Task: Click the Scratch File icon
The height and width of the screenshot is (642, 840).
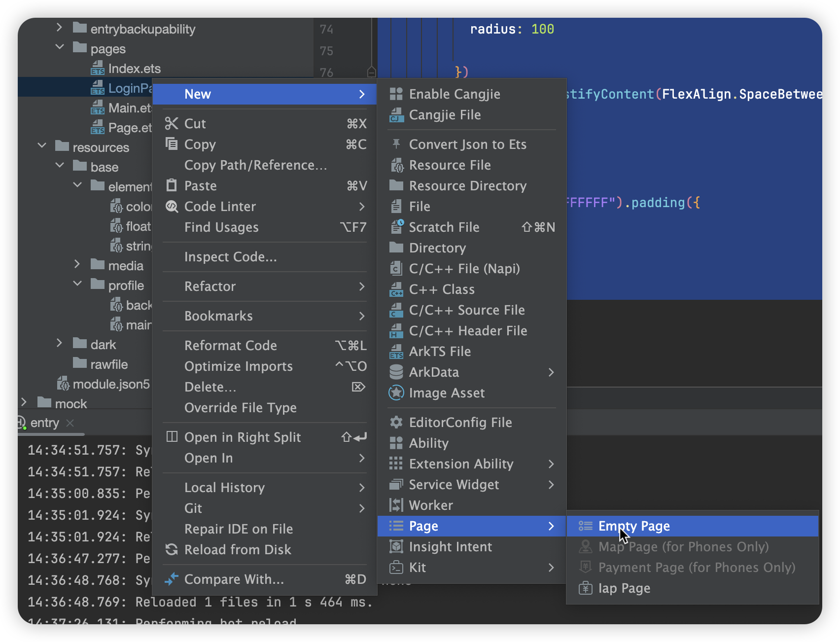Action: (x=396, y=227)
